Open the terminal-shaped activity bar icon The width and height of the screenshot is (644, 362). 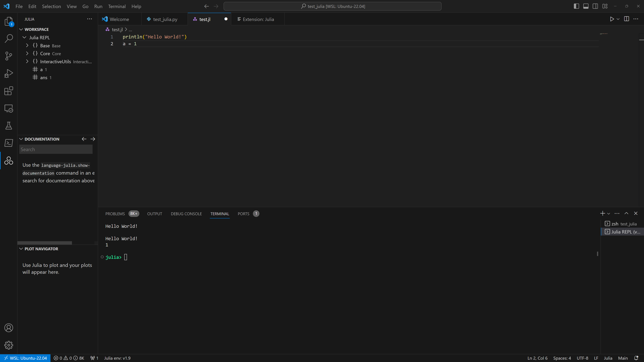(x=9, y=143)
